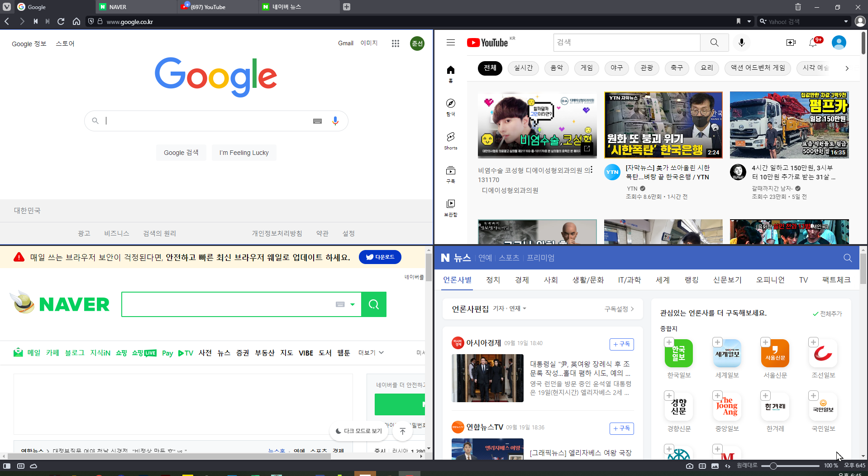Open page actions icon in status bar

tap(728, 466)
